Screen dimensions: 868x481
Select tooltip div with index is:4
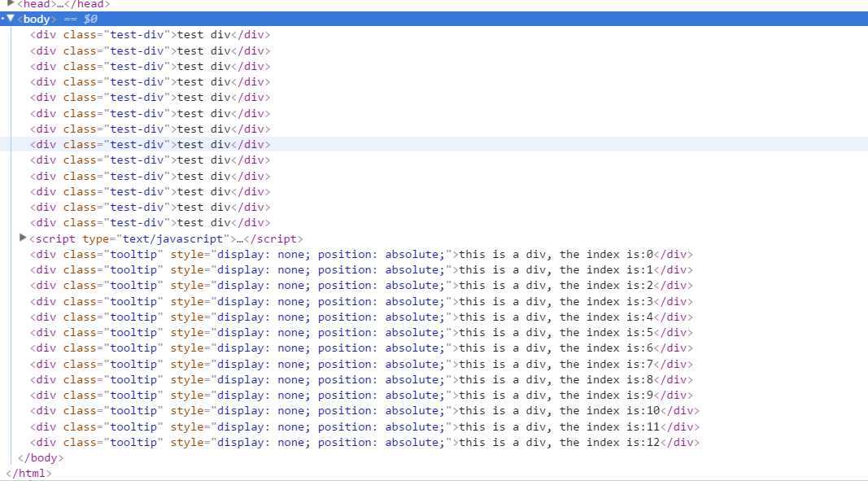(x=361, y=317)
